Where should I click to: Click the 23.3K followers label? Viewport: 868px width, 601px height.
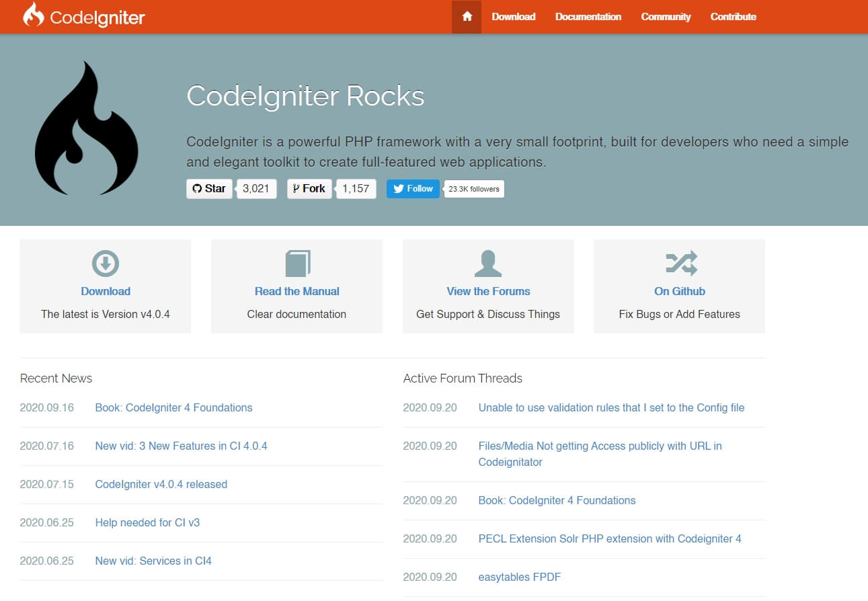[474, 189]
